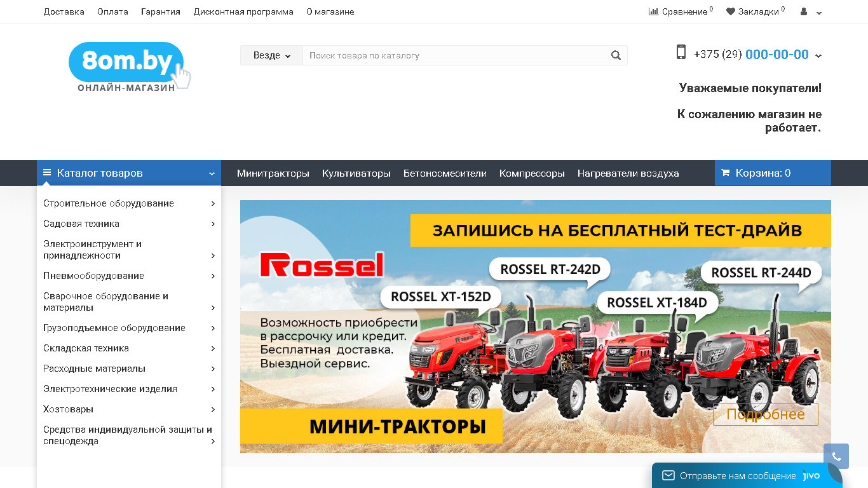The width and height of the screenshot is (868, 488).
Task: Open the Гарантия page link
Action: [161, 11]
